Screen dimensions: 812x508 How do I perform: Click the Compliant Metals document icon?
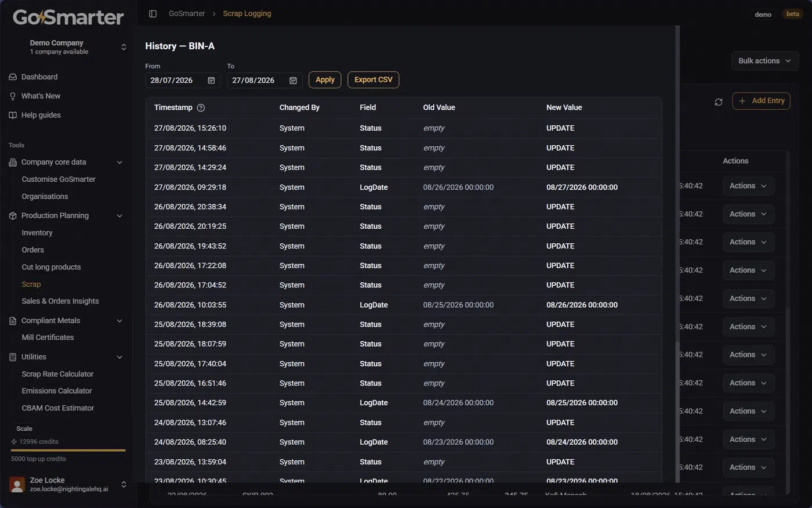[x=13, y=320]
